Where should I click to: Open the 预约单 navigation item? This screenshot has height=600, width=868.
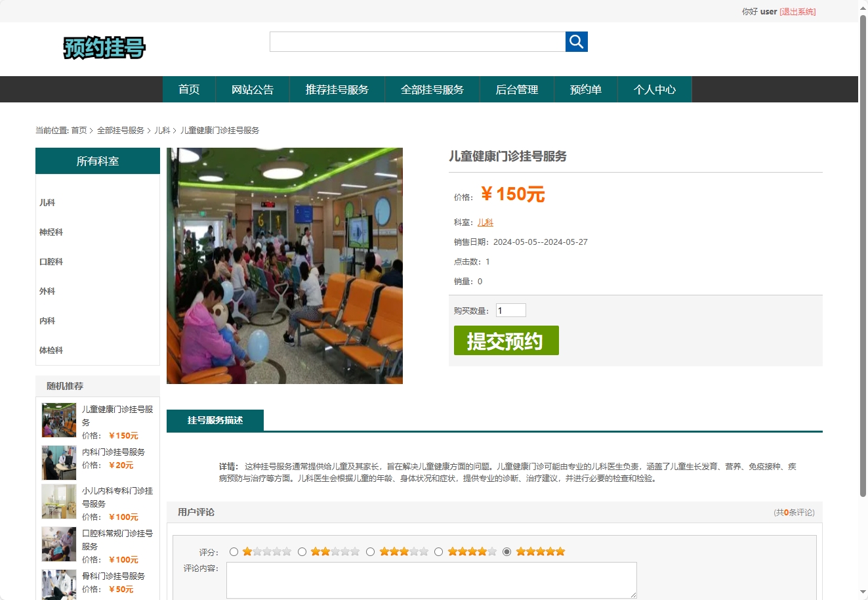586,89
